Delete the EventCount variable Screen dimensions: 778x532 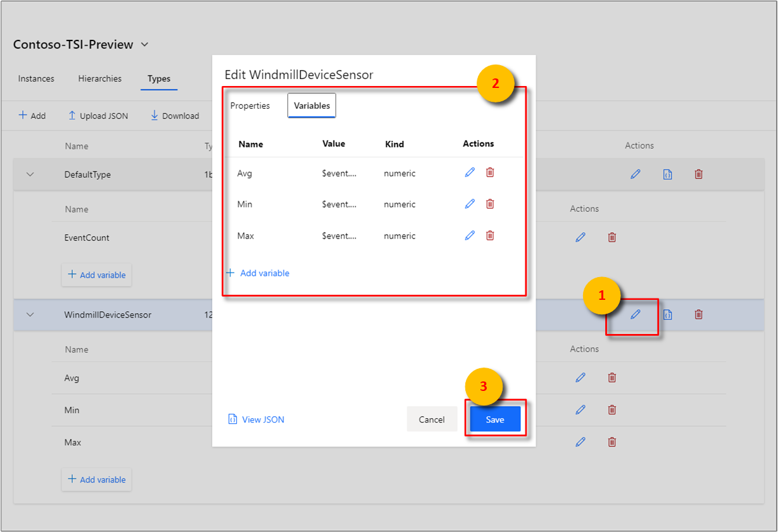point(612,238)
